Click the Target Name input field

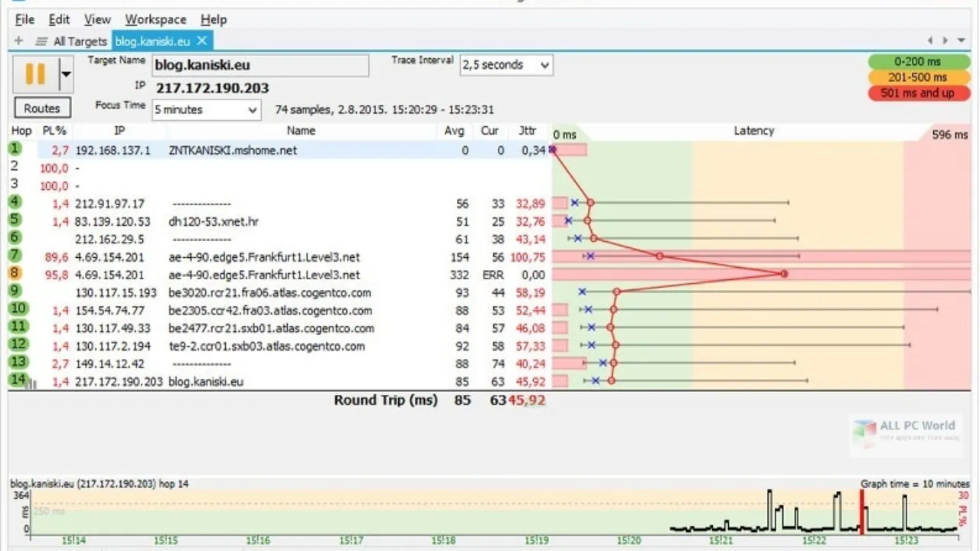point(260,65)
